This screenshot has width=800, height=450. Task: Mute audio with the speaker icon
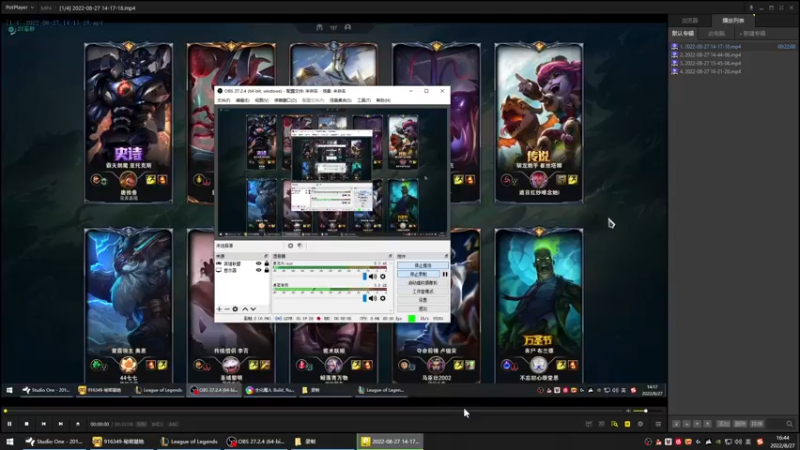629,411
